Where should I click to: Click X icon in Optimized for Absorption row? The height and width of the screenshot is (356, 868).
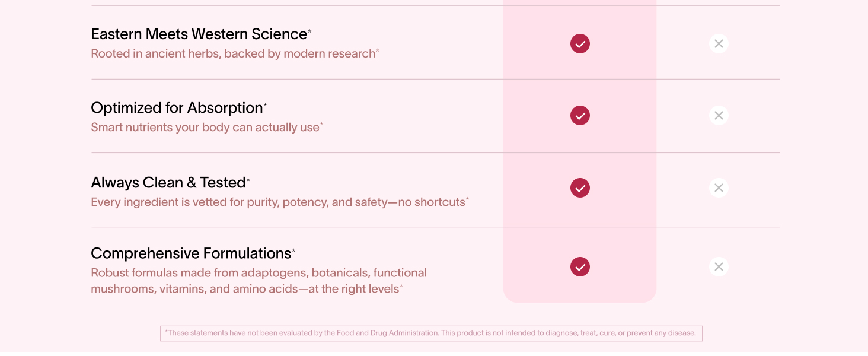[x=719, y=115]
